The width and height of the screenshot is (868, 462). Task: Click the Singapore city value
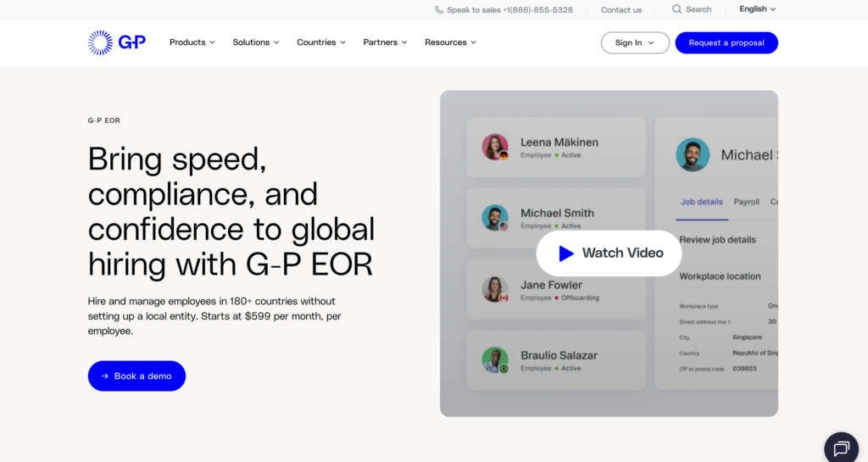pyautogui.click(x=747, y=337)
